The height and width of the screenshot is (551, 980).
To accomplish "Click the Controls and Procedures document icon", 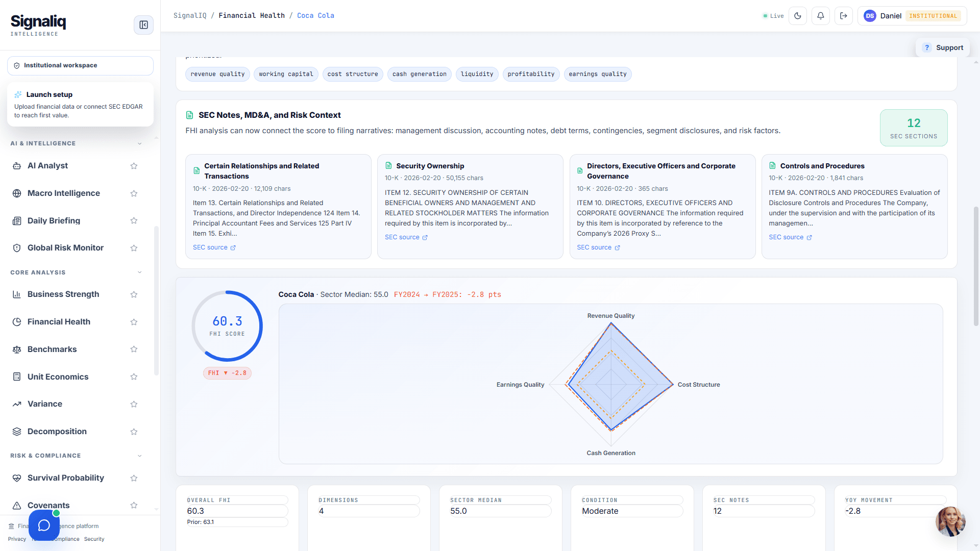I will point(772,166).
